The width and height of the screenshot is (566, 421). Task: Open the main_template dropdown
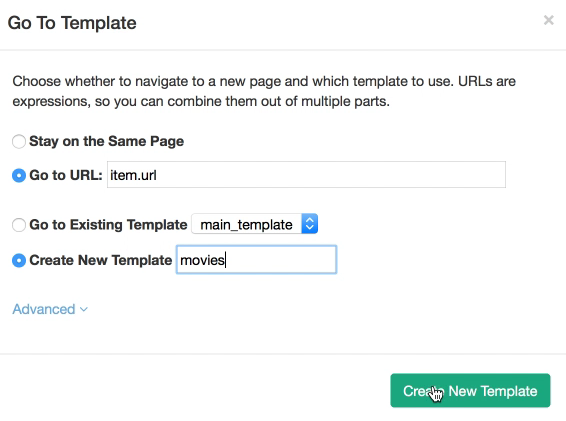point(254,224)
